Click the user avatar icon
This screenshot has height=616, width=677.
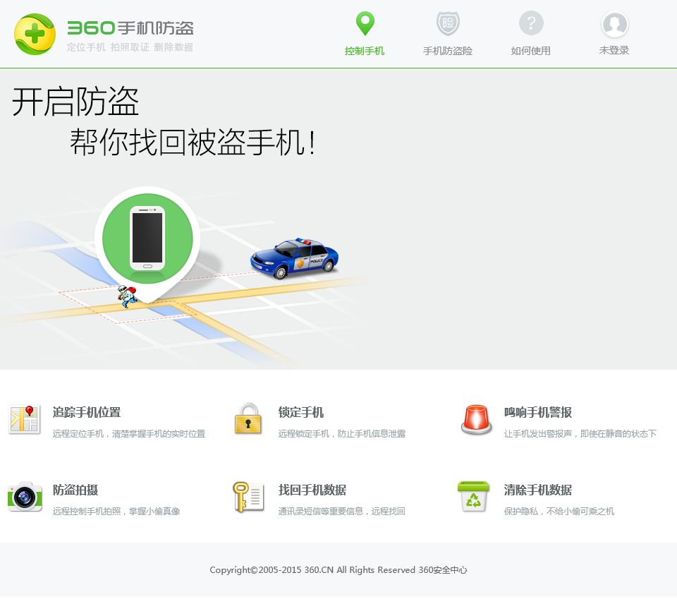(x=614, y=24)
